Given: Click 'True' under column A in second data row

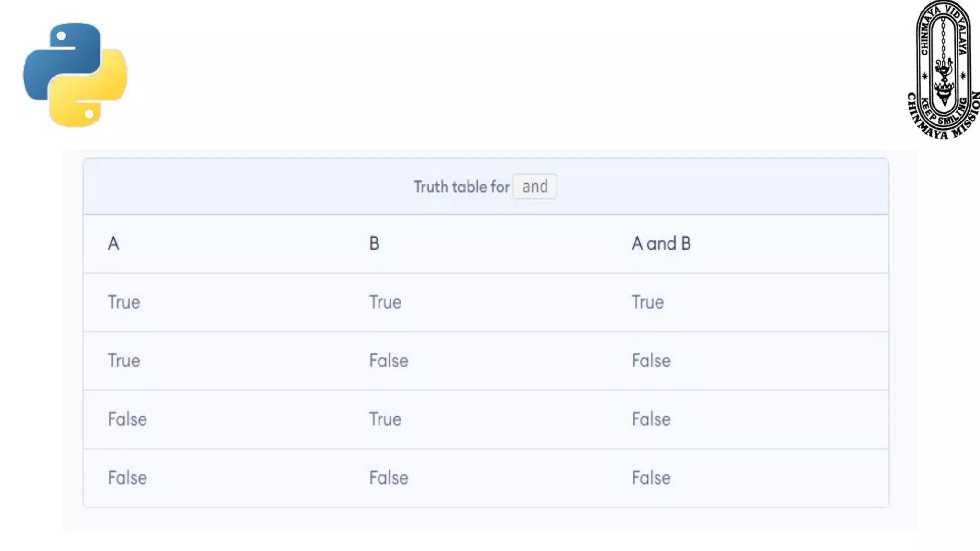Looking at the screenshot, I should point(124,361).
